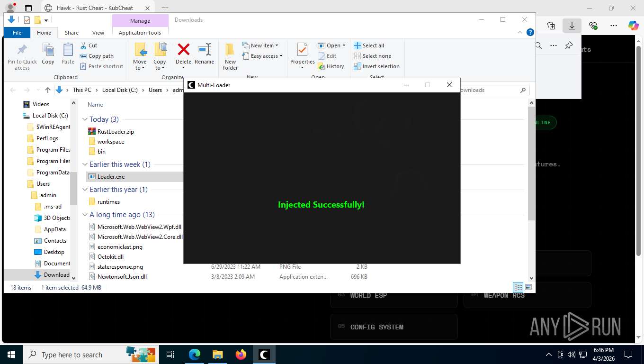
Task: Click the Explorer help icon
Action: 530,32
